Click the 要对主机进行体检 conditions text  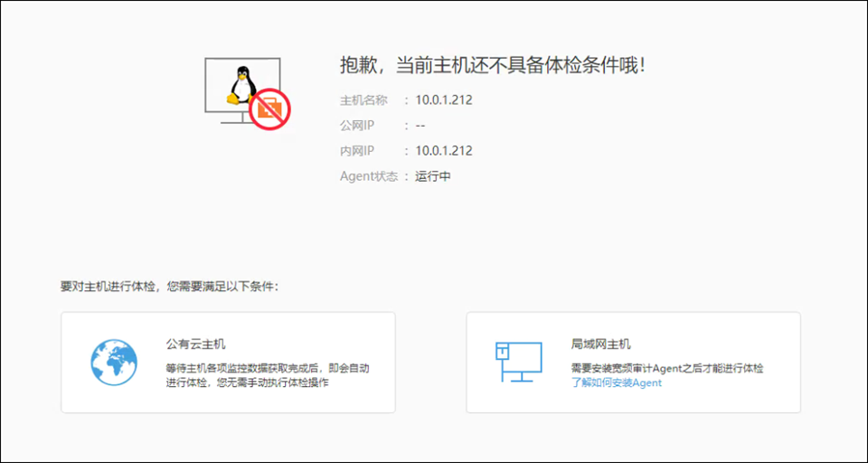(x=169, y=286)
